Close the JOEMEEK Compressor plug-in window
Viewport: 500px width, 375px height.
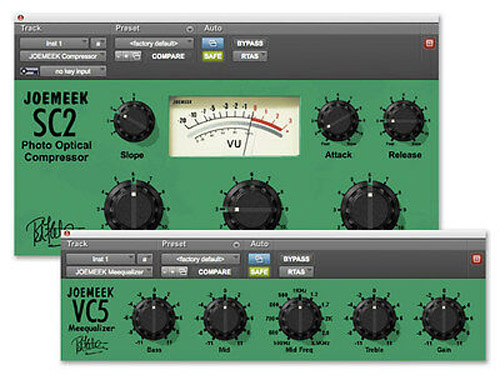click(21, 17)
